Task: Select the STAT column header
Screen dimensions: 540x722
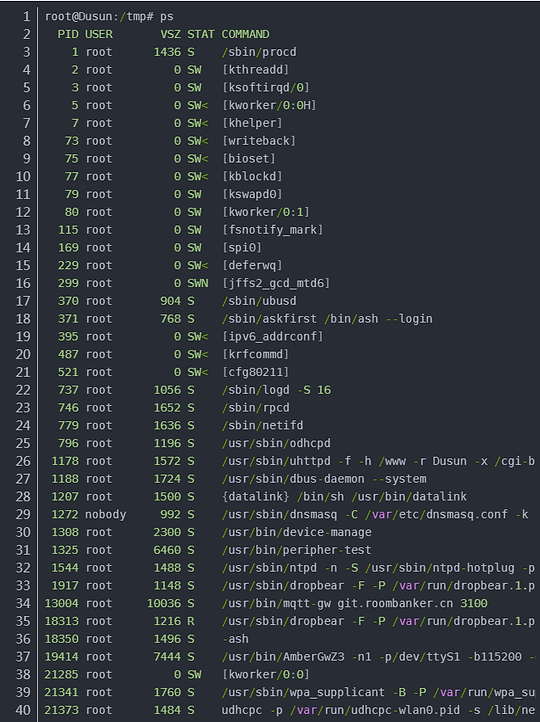Action: point(201,35)
